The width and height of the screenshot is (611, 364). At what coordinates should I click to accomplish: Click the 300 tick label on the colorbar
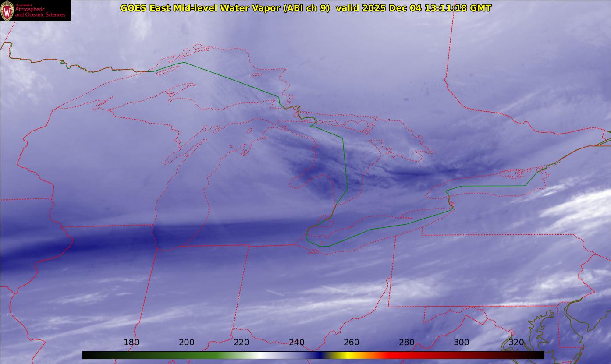tap(462, 343)
